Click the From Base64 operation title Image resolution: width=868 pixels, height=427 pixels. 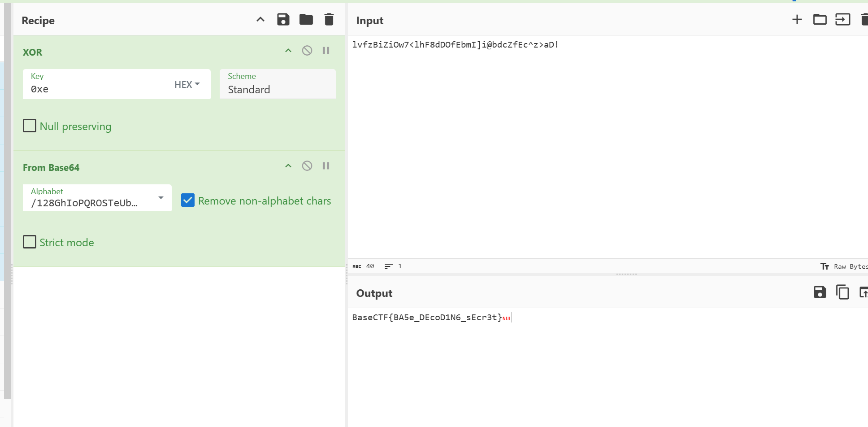coord(51,167)
